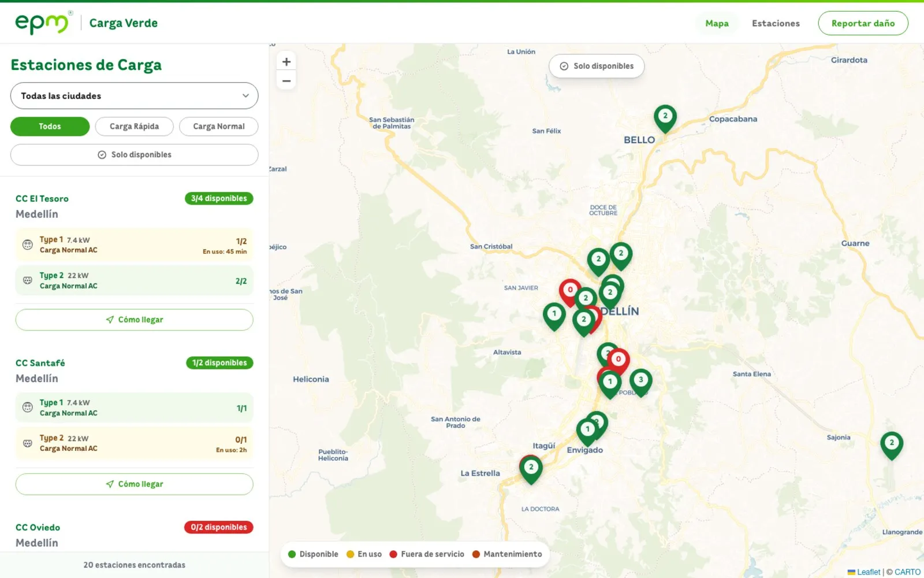Select the marker near La Estrella
Screen dimensions: 924x578
click(x=531, y=469)
